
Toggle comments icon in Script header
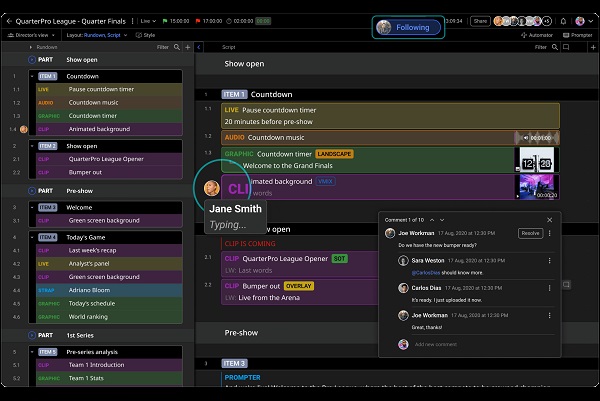pos(566,47)
